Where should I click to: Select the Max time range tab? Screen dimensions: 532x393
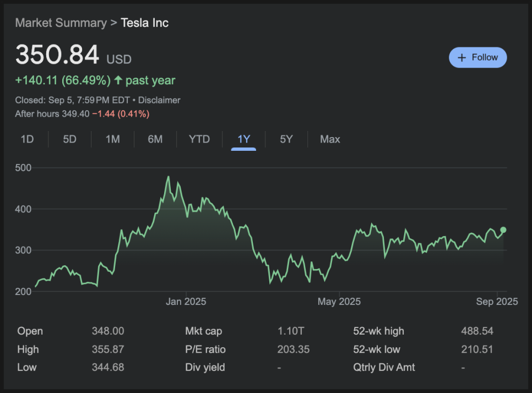330,139
